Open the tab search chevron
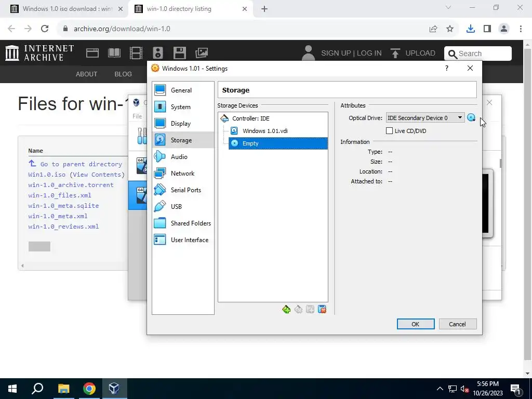This screenshot has width=532, height=399. [448, 7]
